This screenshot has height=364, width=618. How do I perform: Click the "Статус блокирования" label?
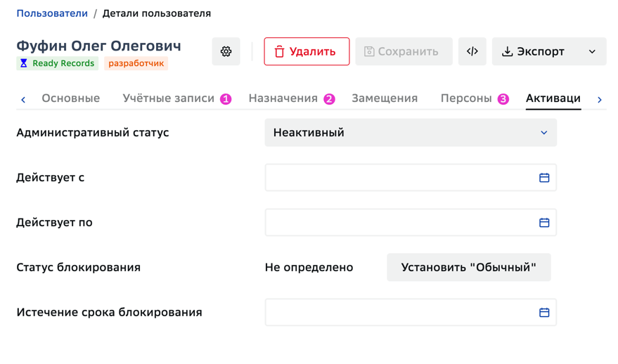point(79,268)
